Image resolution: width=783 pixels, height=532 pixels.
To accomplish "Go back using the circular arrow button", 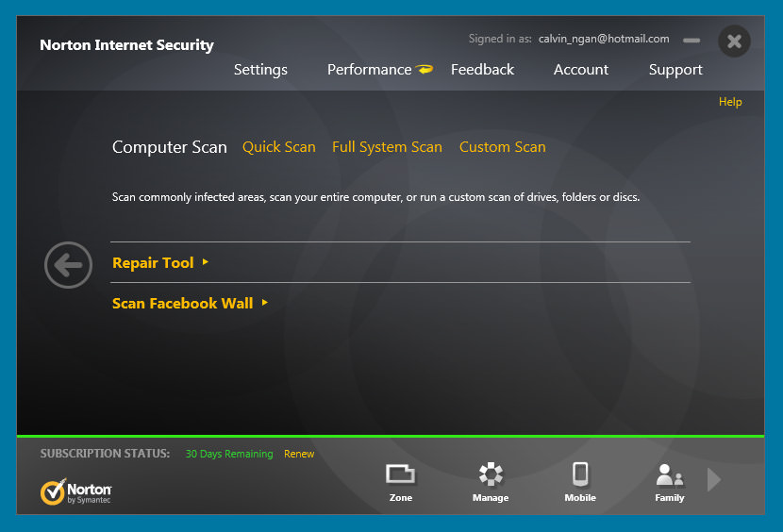I will [x=68, y=265].
